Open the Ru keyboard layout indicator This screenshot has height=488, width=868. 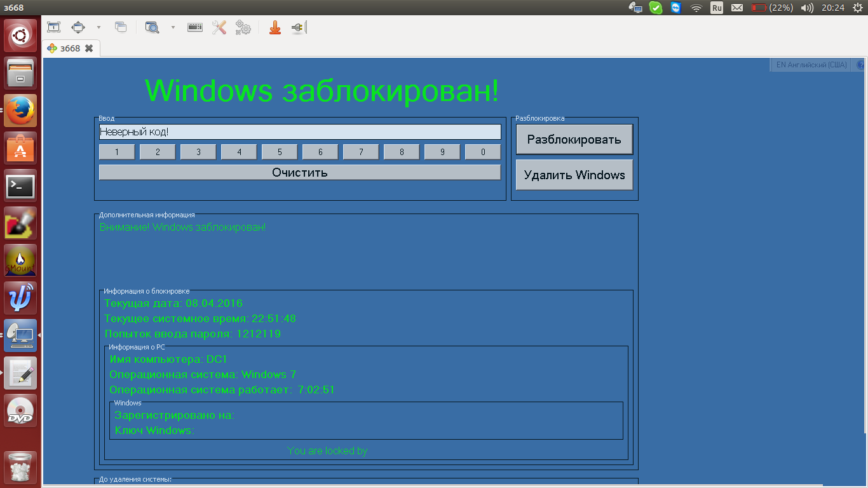717,8
